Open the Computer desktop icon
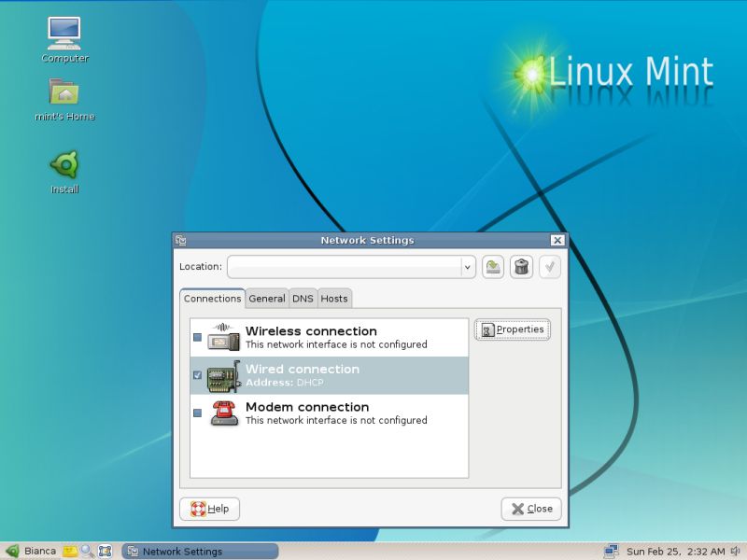The image size is (747, 560). [x=64, y=34]
